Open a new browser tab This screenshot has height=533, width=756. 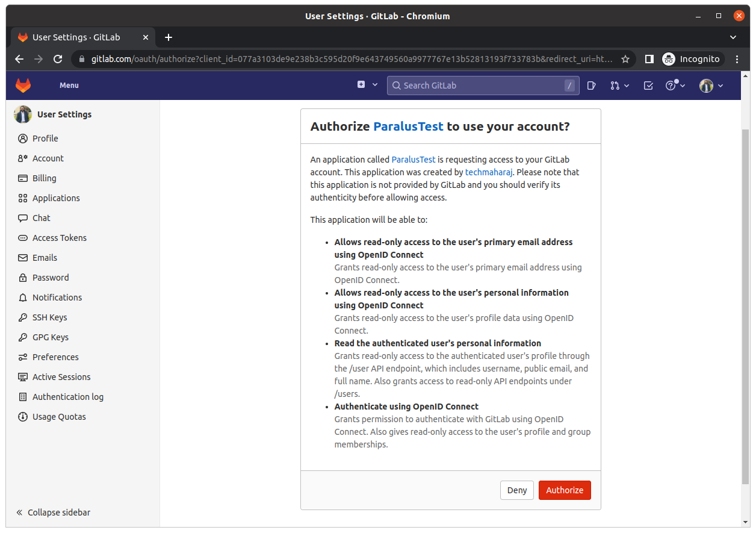tap(169, 37)
